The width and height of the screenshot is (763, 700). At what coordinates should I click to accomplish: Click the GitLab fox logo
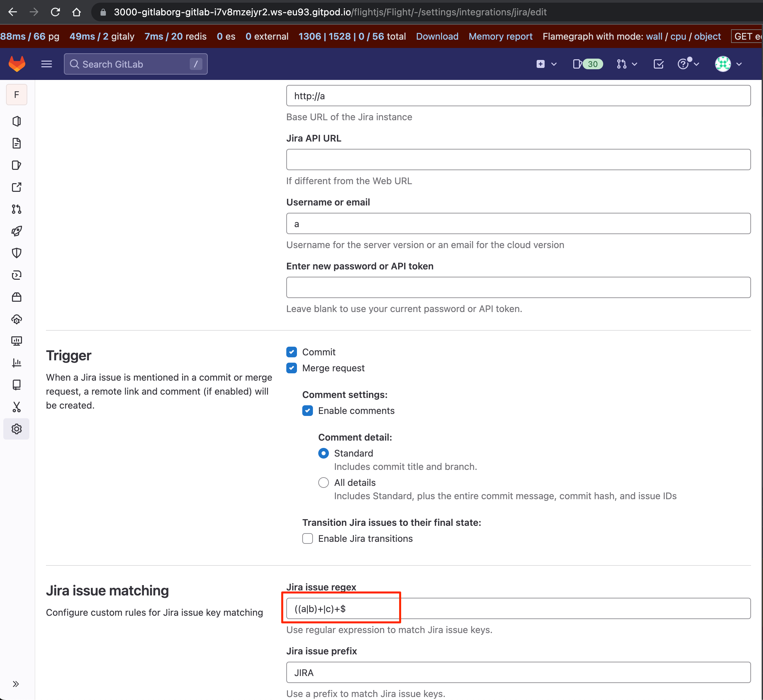pos(17,64)
